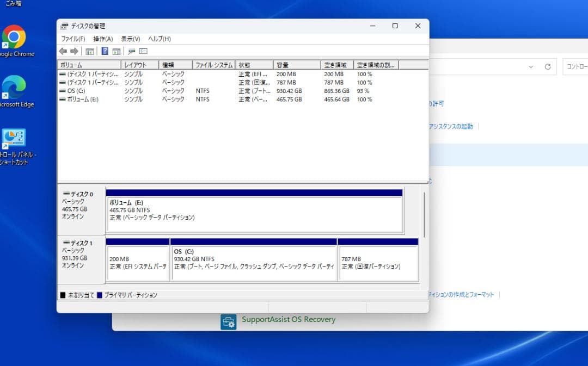Click the Back arrow in the Disk Management toolbar
The width and height of the screenshot is (588, 366).
point(63,51)
